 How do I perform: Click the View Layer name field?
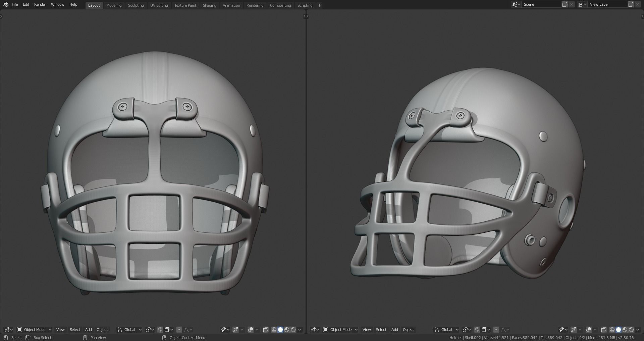pyautogui.click(x=607, y=4)
